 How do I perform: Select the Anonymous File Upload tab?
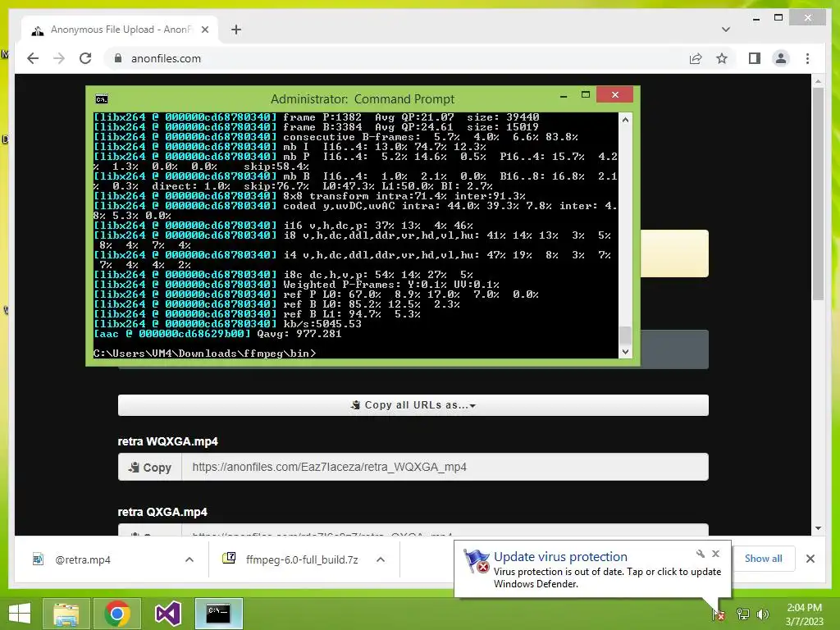tap(121, 30)
